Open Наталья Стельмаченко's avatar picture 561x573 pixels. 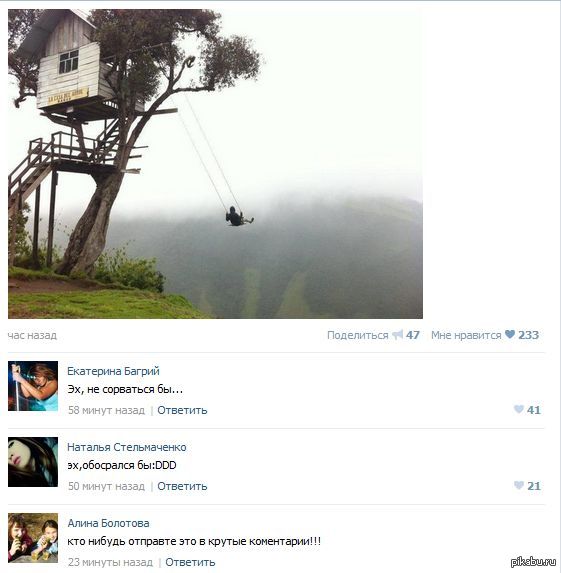33,462
